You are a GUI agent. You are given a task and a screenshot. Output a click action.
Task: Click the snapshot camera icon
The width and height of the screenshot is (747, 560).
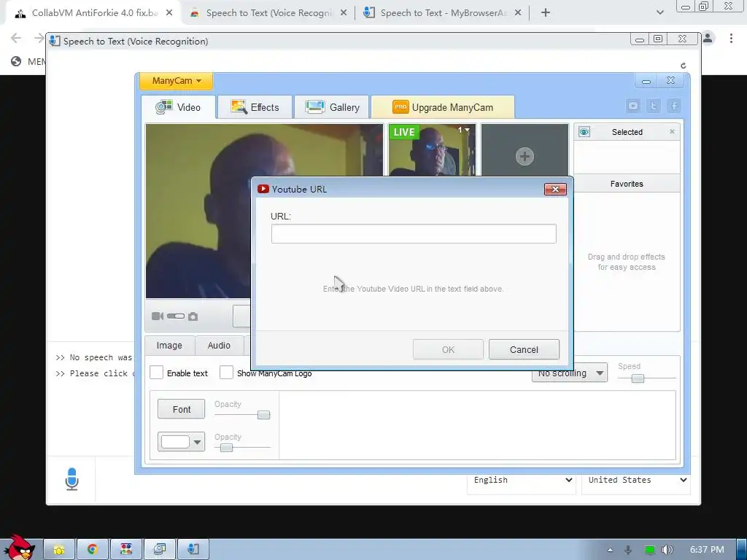[x=193, y=316]
